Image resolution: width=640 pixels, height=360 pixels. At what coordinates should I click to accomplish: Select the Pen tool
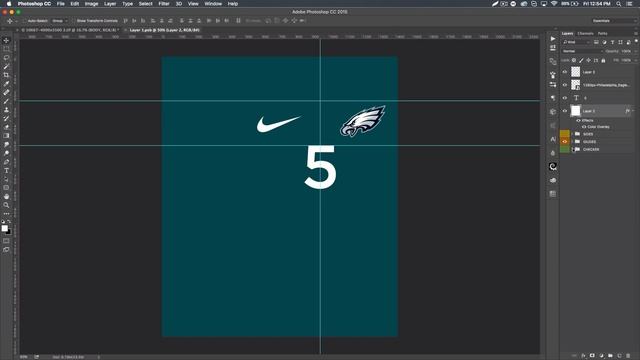click(6, 162)
